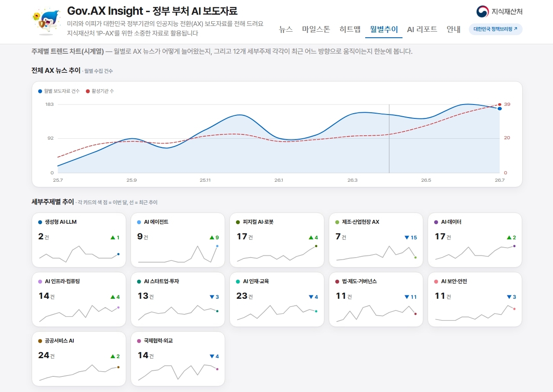Open the AI·데이터 trend card
553x392 pixels.
pyautogui.click(x=475, y=240)
